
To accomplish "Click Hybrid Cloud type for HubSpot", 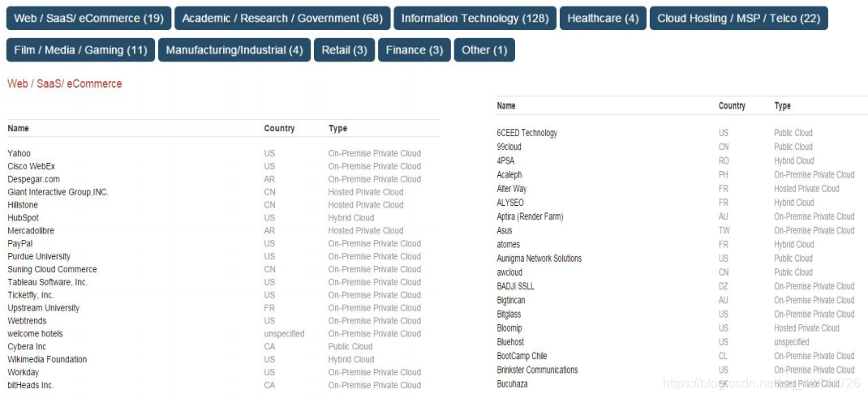I will (351, 218).
